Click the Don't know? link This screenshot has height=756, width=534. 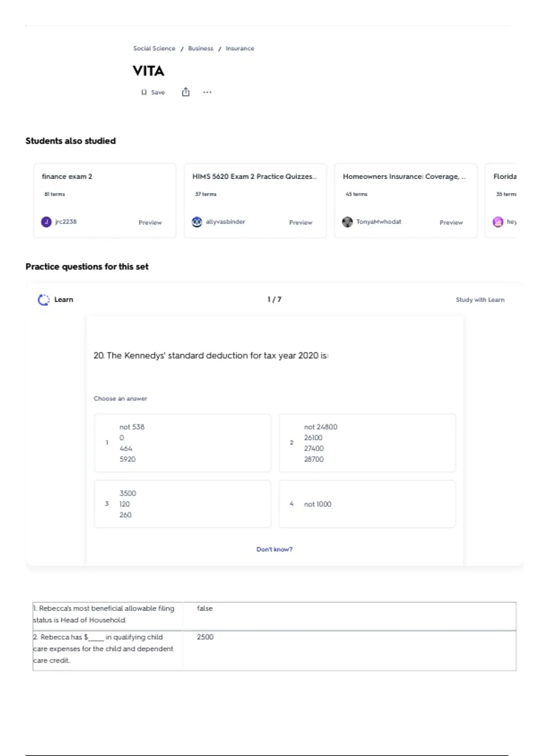click(274, 549)
